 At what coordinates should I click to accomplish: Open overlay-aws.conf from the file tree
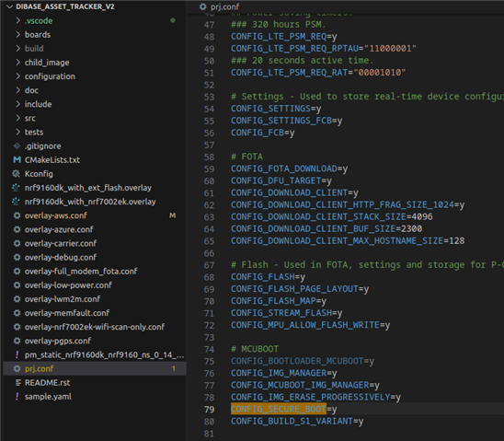(55, 215)
